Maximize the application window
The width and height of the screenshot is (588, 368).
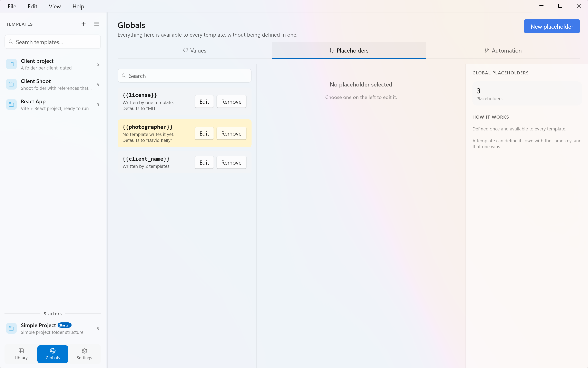560,6
